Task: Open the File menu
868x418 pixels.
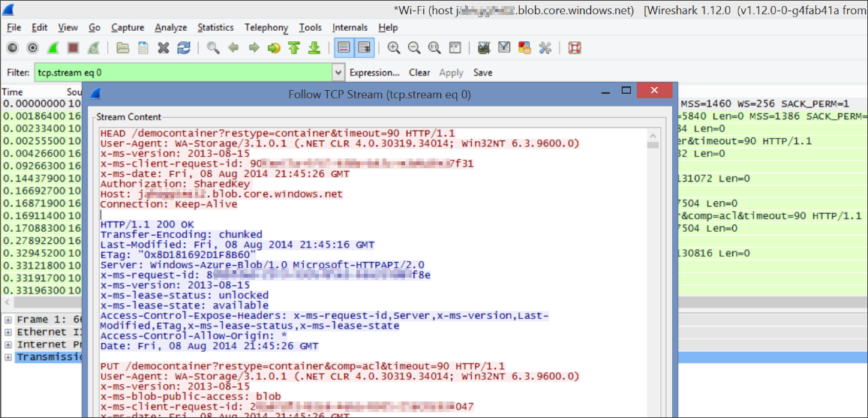Action: point(14,28)
